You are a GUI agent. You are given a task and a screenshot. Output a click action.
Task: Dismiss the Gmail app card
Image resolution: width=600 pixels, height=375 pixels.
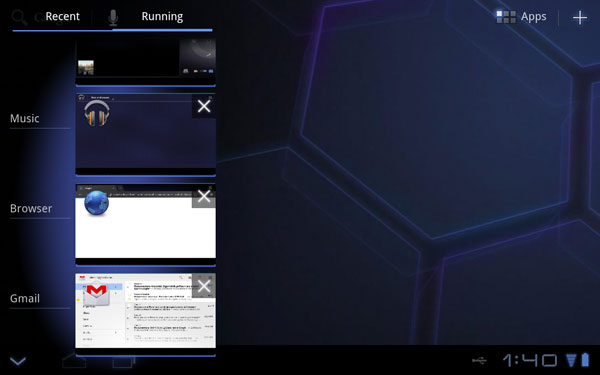pyautogui.click(x=204, y=285)
